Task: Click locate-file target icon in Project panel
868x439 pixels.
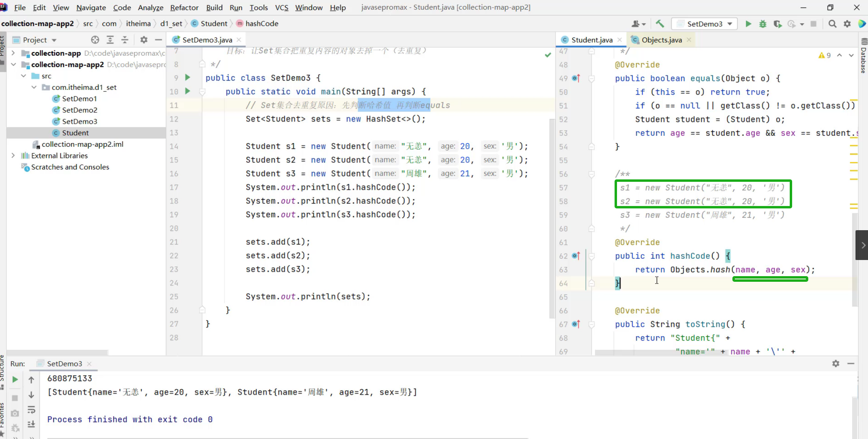Action: [95, 40]
